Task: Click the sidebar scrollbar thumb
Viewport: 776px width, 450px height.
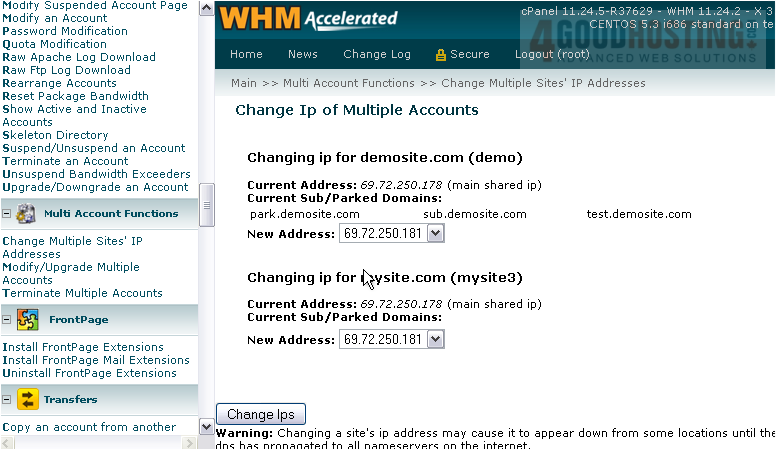Action: tap(207, 205)
